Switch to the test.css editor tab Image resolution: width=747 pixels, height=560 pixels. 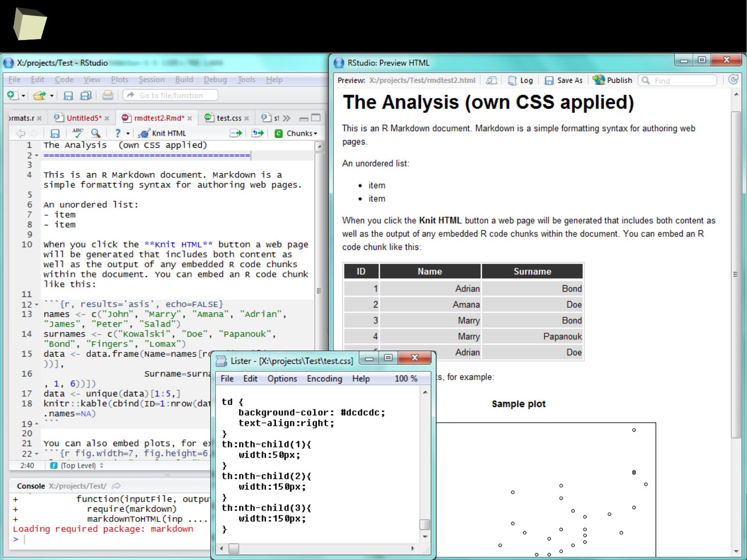pyautogui.click(x=227, y=118)
